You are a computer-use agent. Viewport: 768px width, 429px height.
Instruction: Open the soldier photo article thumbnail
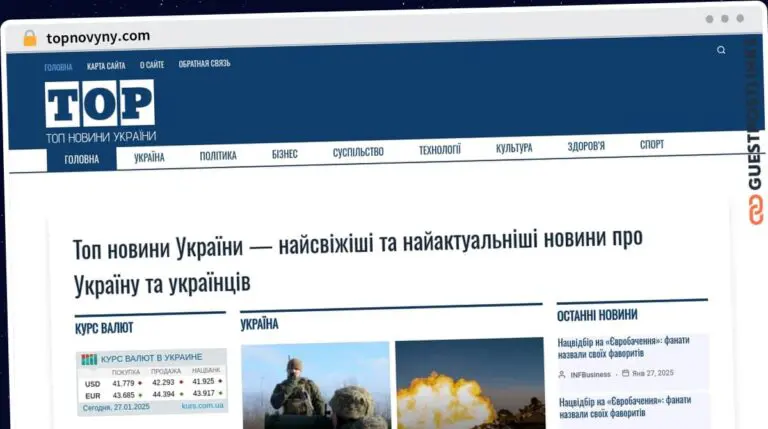point(315,385)
